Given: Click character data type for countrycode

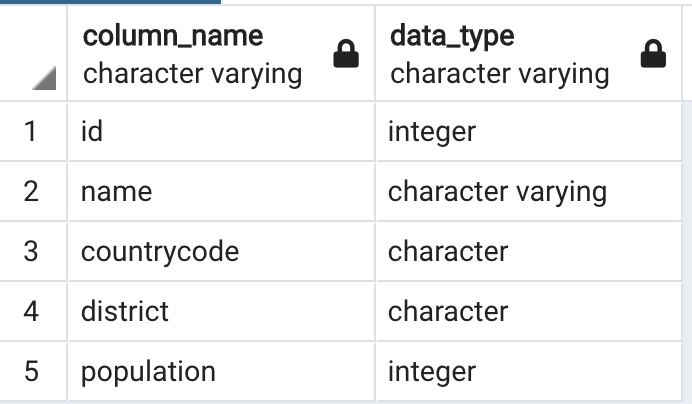Looking at the screenshot, I should pyautogui.click(x=529, y=252).
